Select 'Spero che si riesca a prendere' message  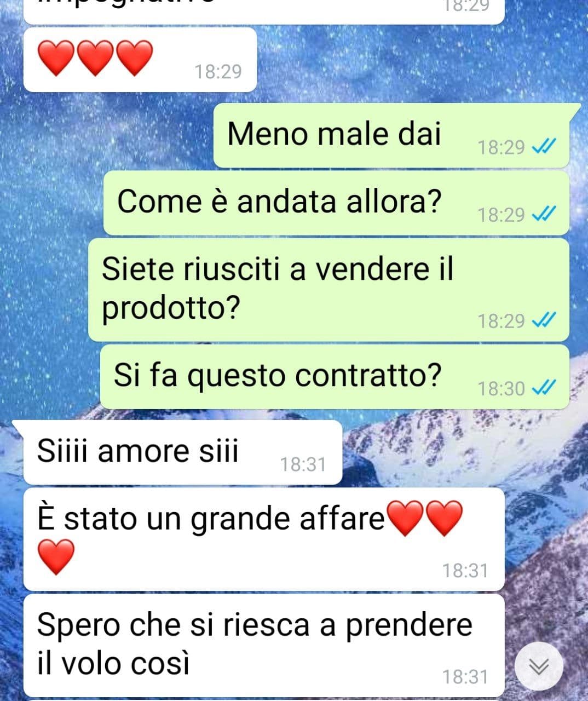pos(263,646)
